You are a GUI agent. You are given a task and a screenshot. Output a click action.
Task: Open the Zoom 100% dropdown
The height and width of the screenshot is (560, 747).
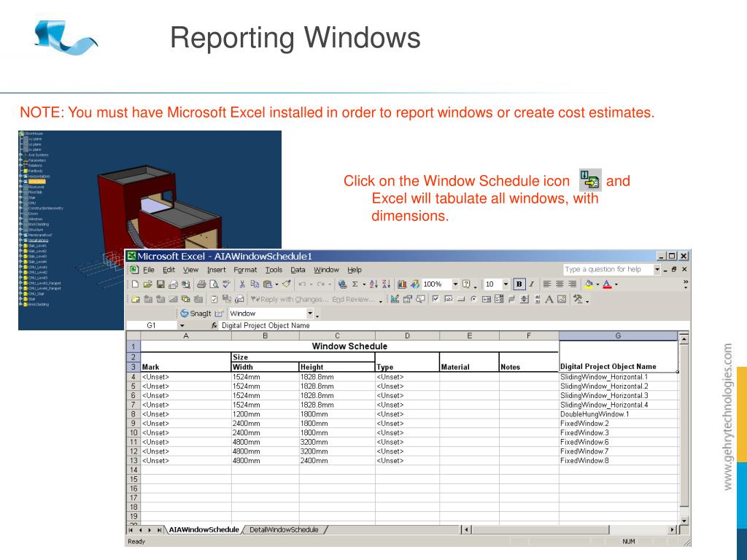[x=455, y=284]
